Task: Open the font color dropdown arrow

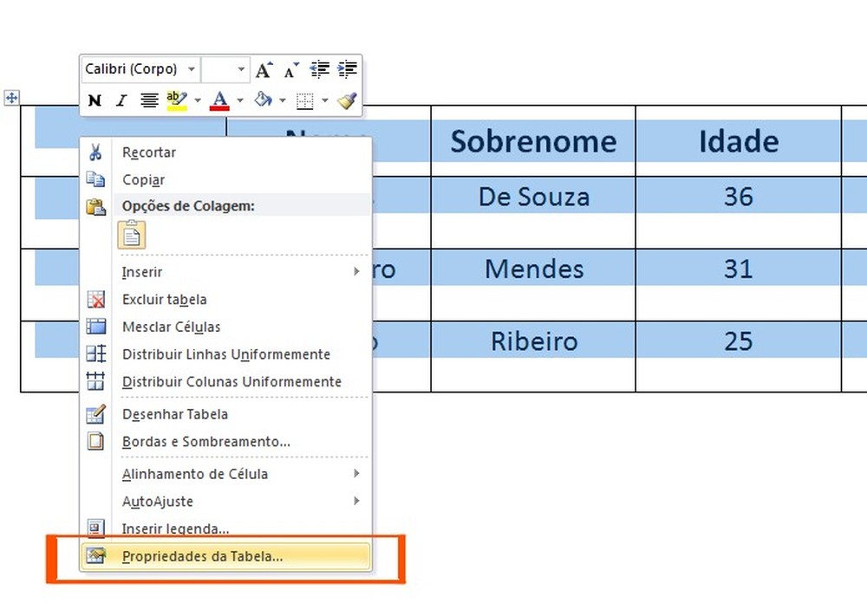Action: 240,101
